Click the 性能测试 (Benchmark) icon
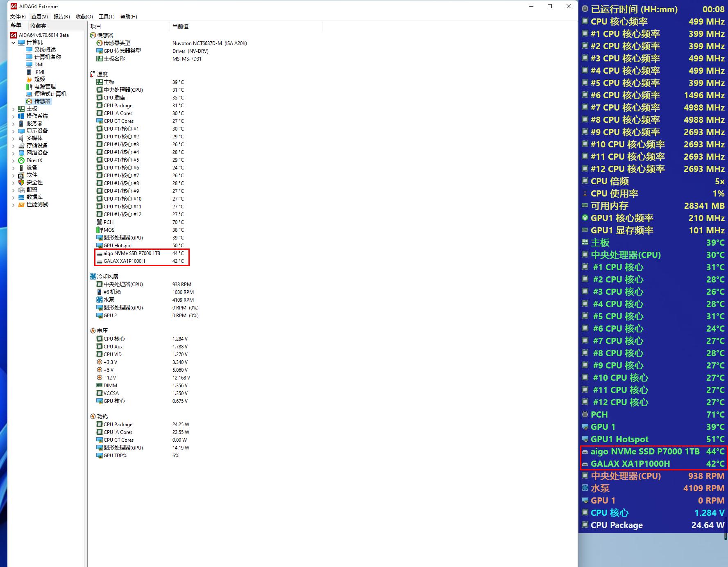The height and width of the screenshot is (567, 728). click(x=21, y=204)
